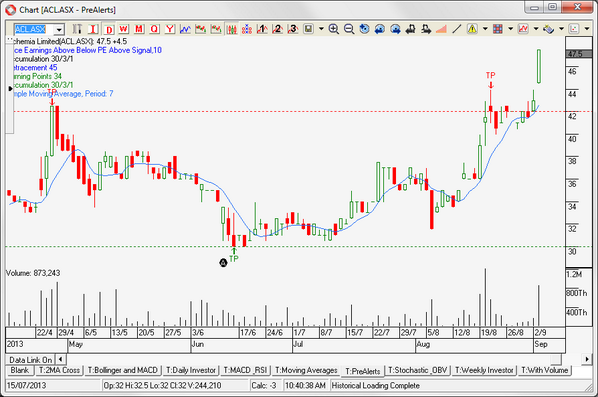Open the dropdown beside the tag icon
598x397 pixels.
pos(561,29)
